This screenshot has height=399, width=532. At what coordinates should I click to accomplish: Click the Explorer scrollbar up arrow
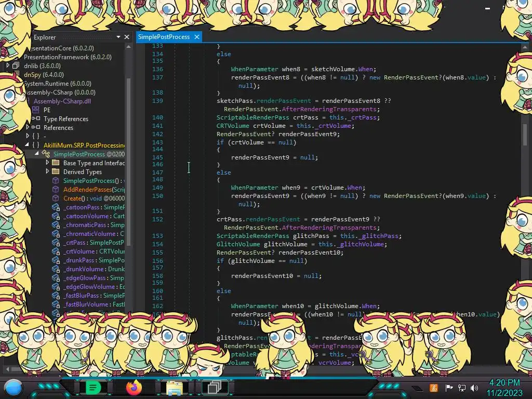point(128,47)
